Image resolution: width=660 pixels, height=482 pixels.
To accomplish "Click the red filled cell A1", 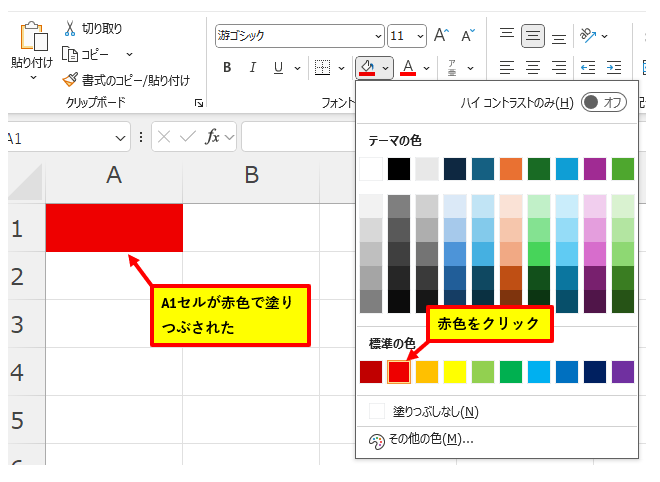I will (x=114, y=228).
